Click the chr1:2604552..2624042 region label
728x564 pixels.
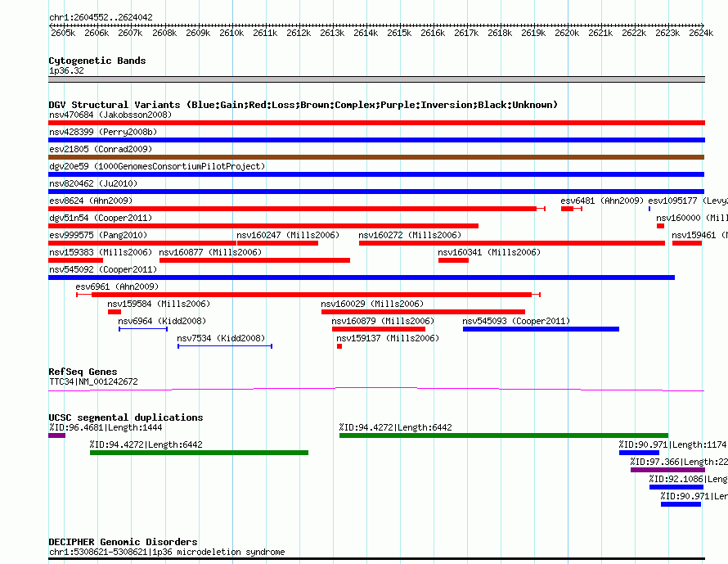coord(101,17)
